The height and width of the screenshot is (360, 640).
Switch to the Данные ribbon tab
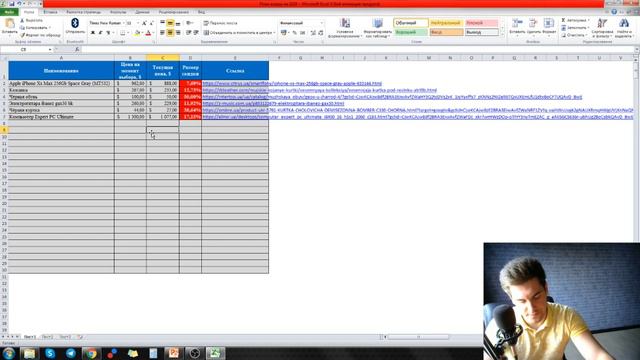(x=142, y=12)
